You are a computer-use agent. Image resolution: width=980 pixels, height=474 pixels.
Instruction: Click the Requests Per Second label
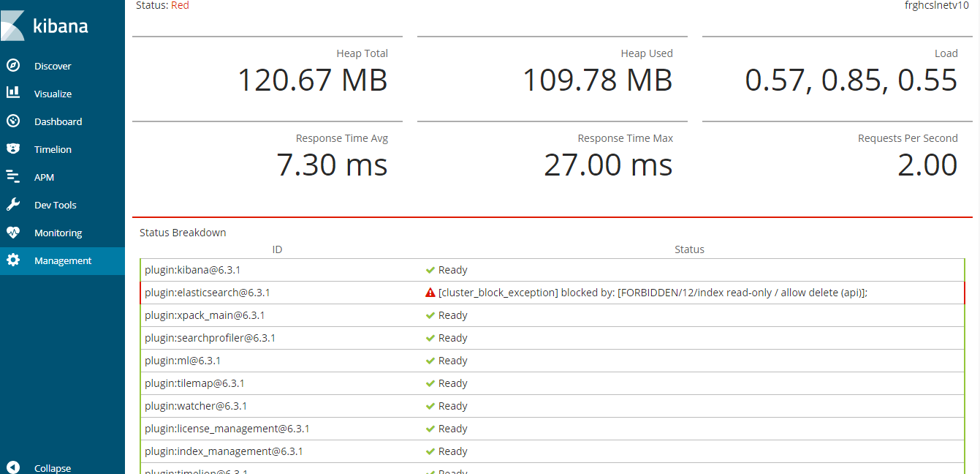point(908,138)
